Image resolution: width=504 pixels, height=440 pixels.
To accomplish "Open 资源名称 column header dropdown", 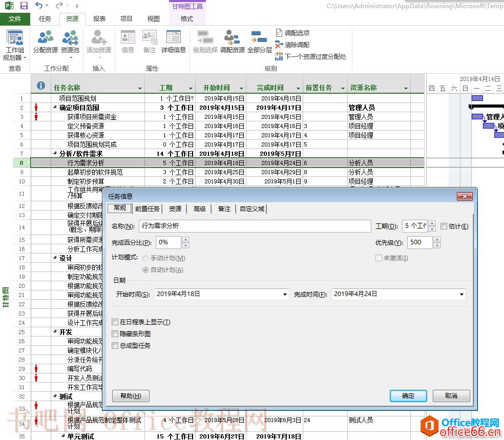I will coord(406,88).
